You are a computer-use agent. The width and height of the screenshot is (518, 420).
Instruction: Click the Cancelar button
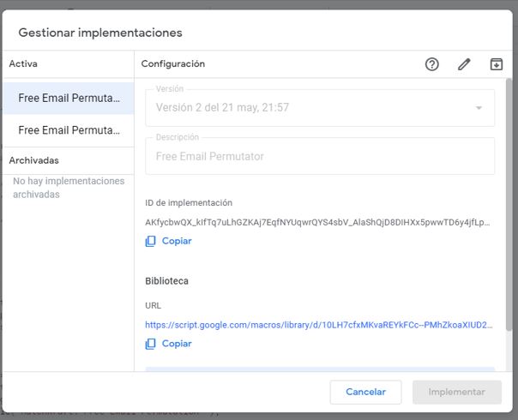click(x=365, y=392)
